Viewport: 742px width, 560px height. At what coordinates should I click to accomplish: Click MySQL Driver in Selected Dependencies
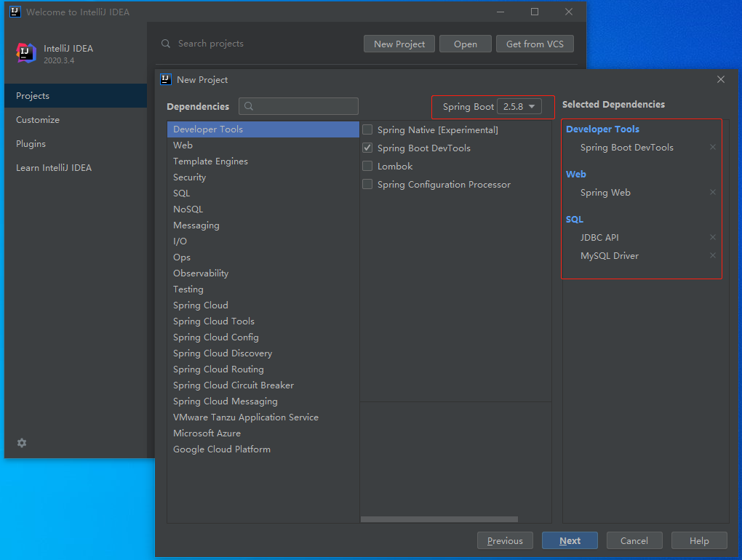[610, 256]
